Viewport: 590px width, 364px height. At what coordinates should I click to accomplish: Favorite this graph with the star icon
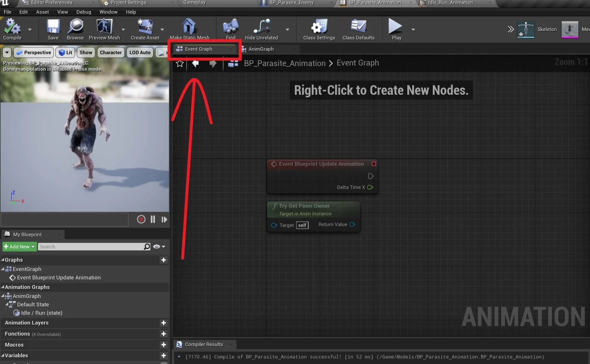tap(180, 63)
